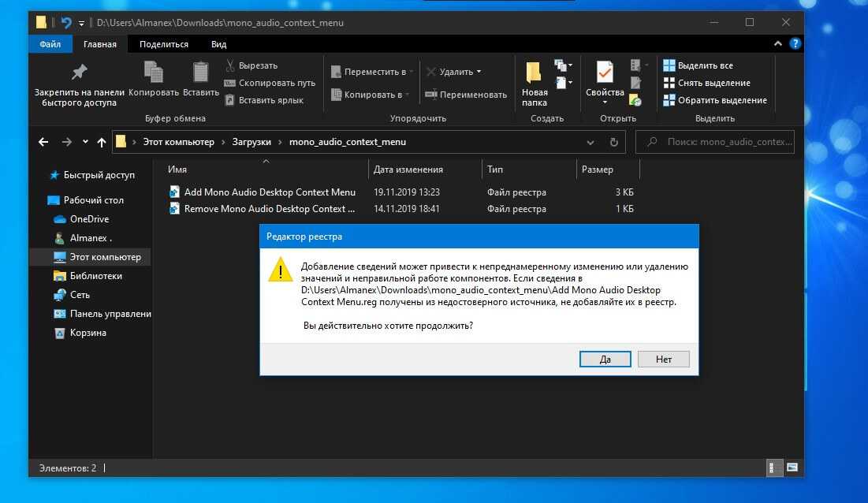
Task: Click the Вставить (Paste) clipboard icon
Action: coord(200,73)
